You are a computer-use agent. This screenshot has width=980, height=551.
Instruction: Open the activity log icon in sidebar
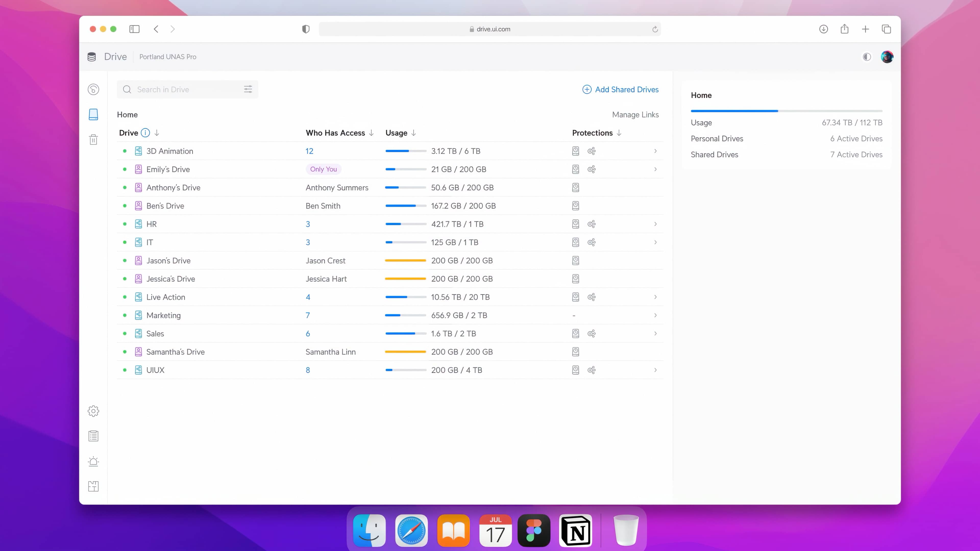coord(93,436)
